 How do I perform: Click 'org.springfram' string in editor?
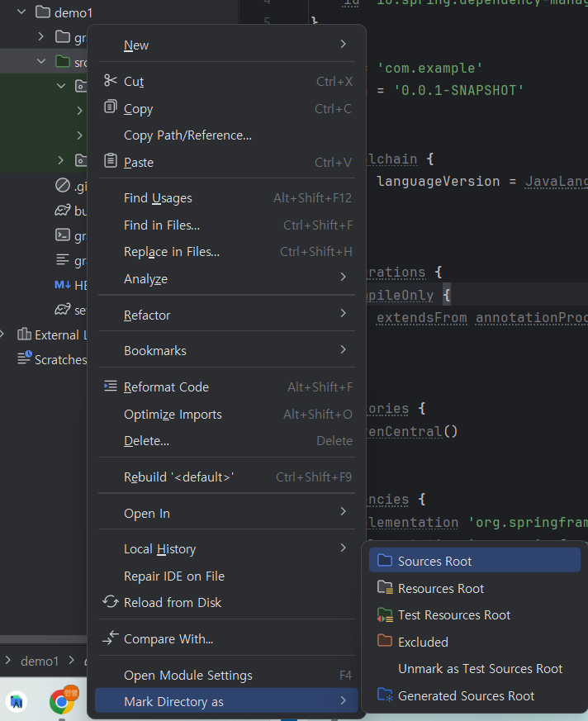pos(528,523)
